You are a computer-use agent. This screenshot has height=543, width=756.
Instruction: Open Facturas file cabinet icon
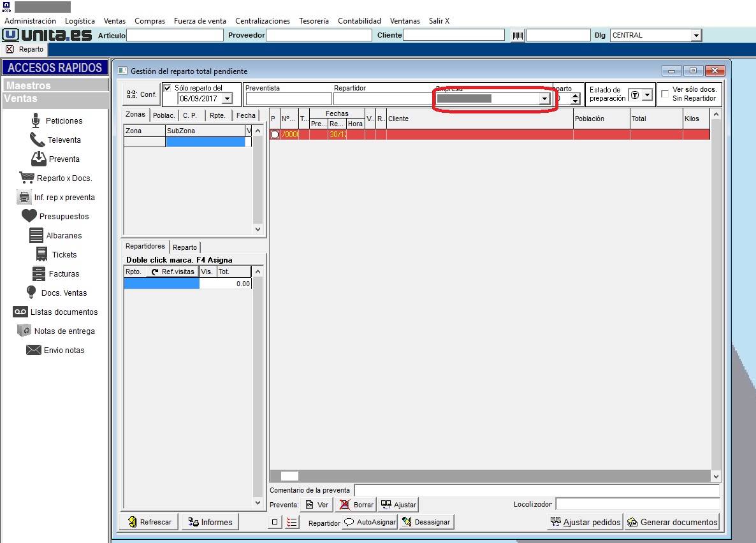pos(39,273)
